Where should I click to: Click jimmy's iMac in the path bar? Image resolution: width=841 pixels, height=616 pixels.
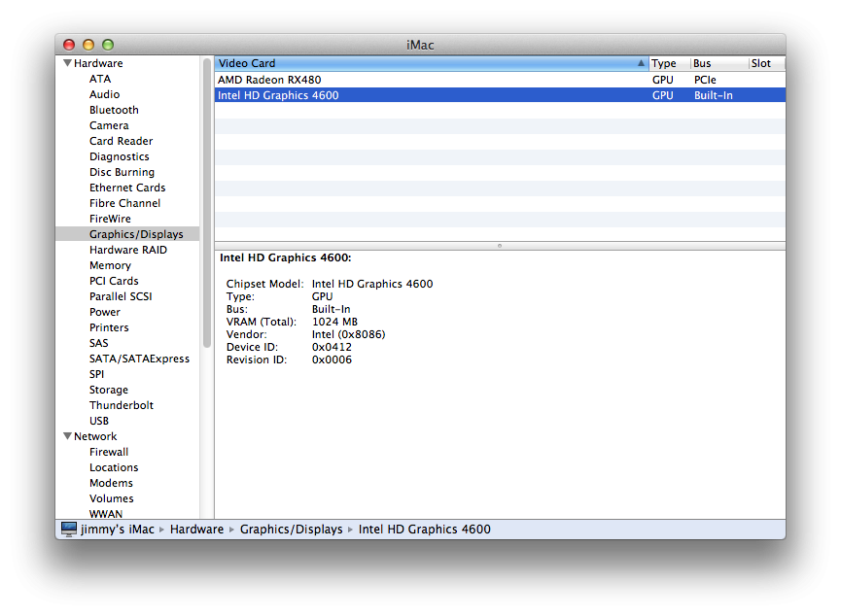118,530
